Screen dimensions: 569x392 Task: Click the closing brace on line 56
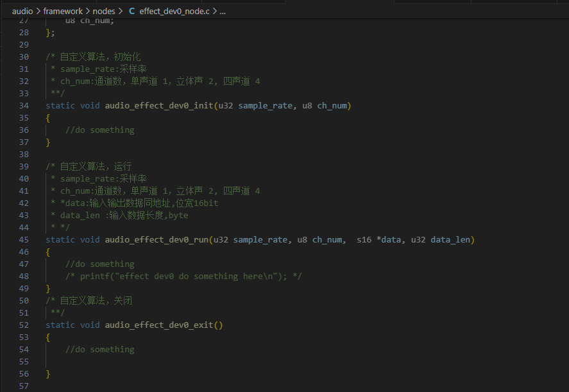click(x=48, y=374)
